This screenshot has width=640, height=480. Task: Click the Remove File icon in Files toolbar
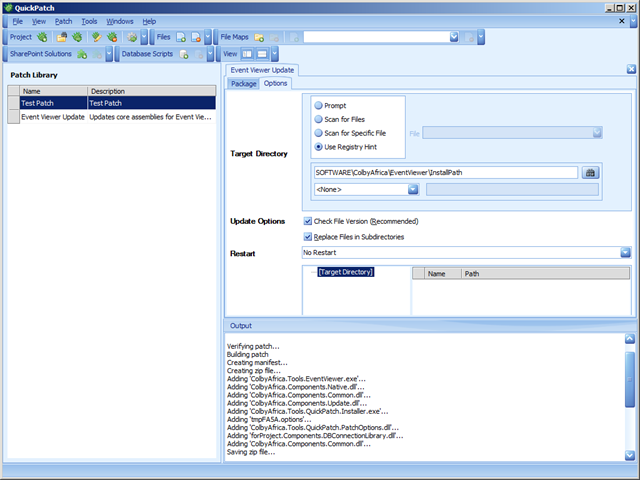[x=196, y=37]
